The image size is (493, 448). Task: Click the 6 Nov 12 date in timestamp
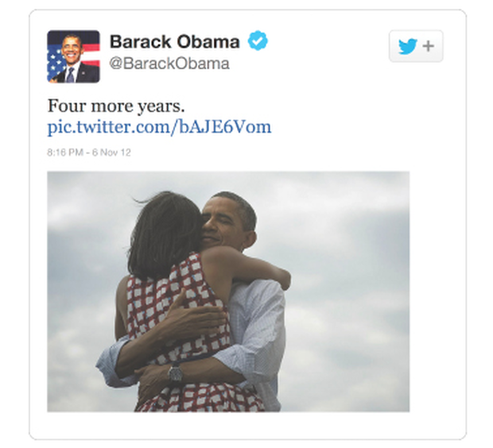[111, 153]
